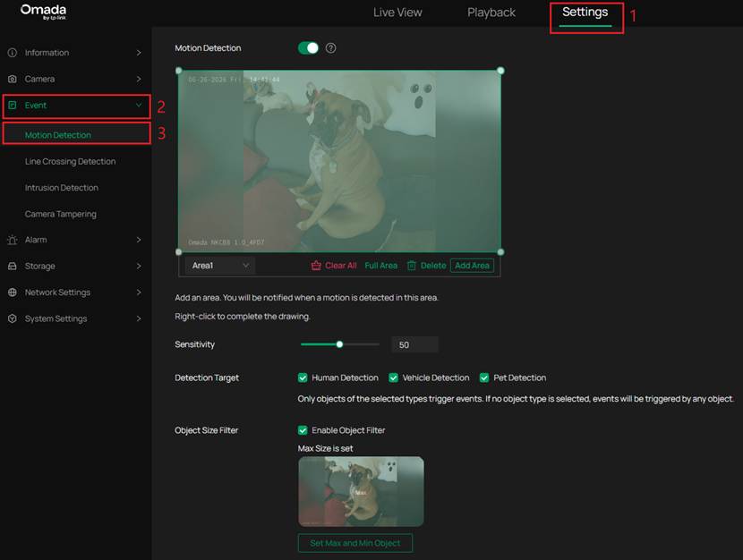
Task: Open Line Crossing Detection settings
Action: coord(70,161)
